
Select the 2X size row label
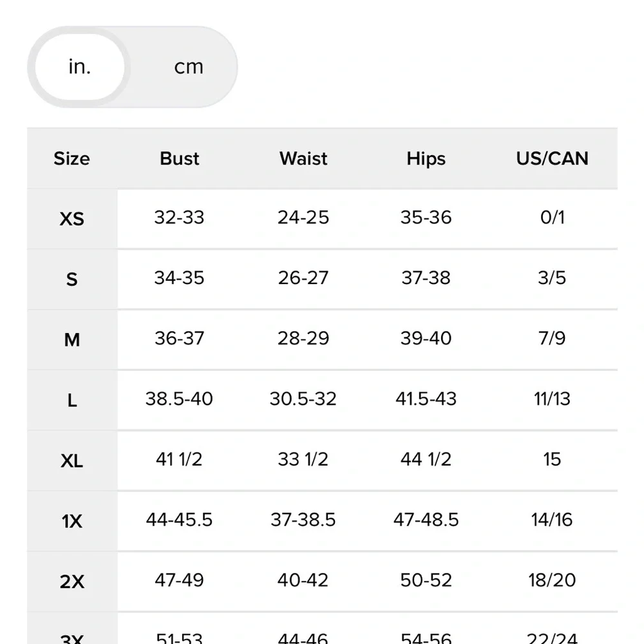[72, 582]
